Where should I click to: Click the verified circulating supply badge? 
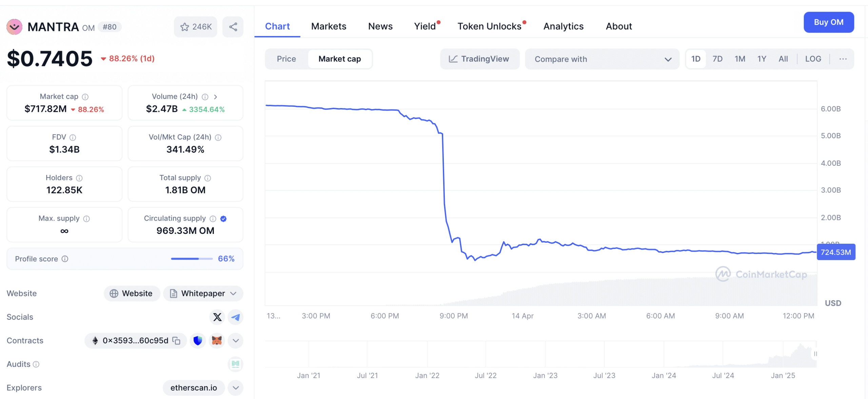pyautogui.click(x=223, y=219)
